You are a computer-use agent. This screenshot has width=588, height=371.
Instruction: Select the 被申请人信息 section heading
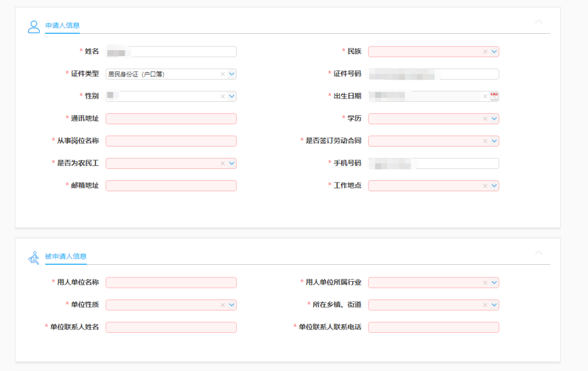point(66,257)
